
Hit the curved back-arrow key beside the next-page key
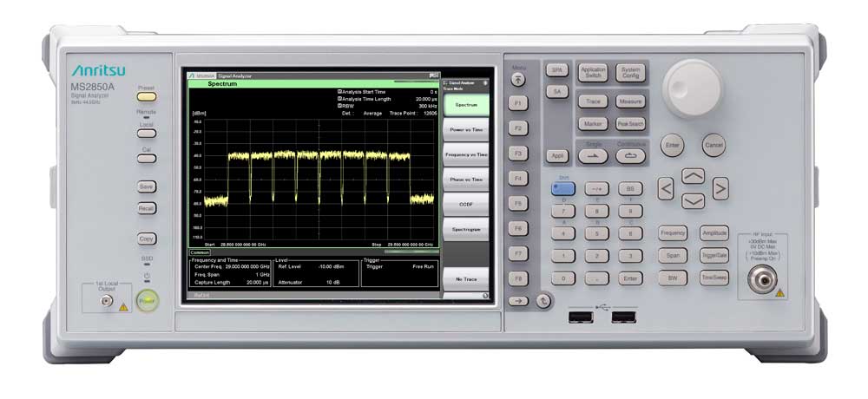pyautogui.click(x=543, y=302)
